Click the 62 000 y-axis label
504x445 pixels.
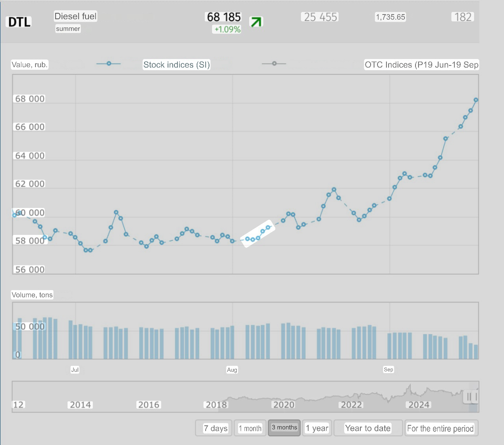pos(29,184)
